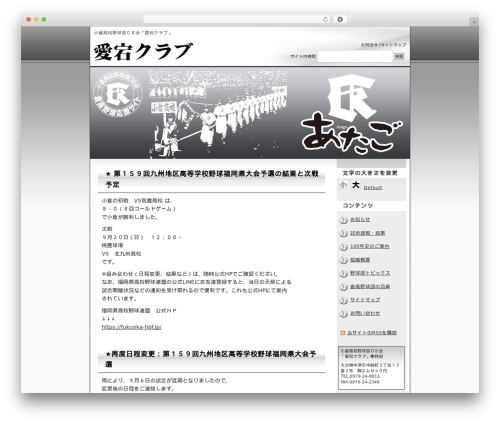This screenshot has width=500, height=423.
Task: Open the 倉高野球部の沿革 sidebar link
Action: pos(370,286)
